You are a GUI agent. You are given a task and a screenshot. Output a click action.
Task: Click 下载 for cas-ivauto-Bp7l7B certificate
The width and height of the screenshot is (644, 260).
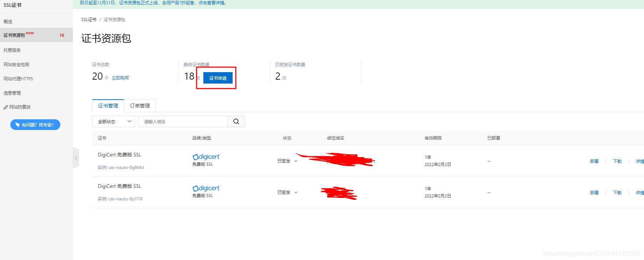point(617,192)
